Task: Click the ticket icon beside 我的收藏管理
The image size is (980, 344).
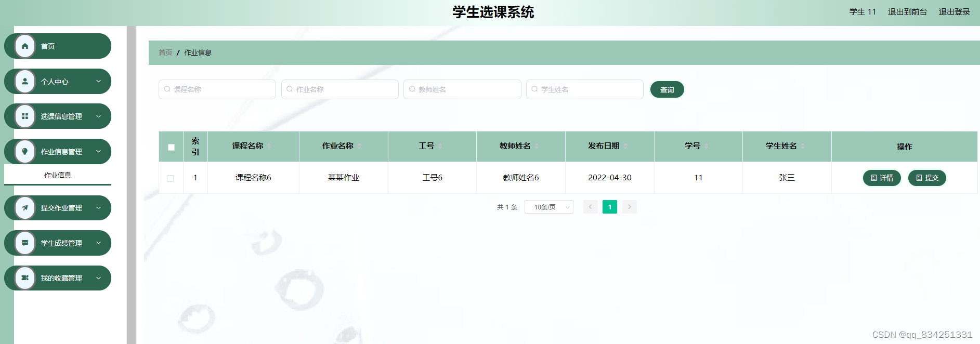Action: (x=25, y=278)
